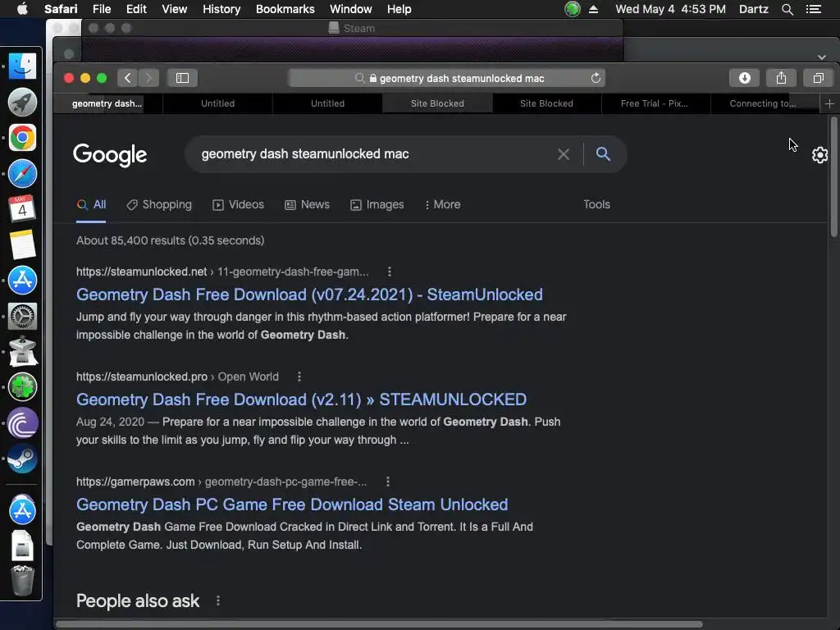Expand the chevron at top right of background window
The image size is (840, 630).
click(x=822, y=57)
